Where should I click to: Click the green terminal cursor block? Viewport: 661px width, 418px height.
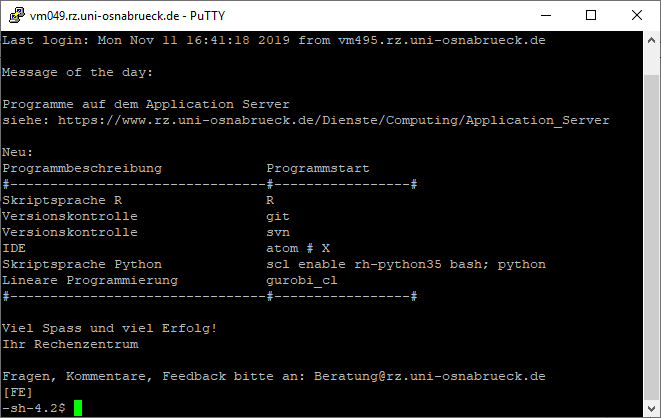[78, 408]
